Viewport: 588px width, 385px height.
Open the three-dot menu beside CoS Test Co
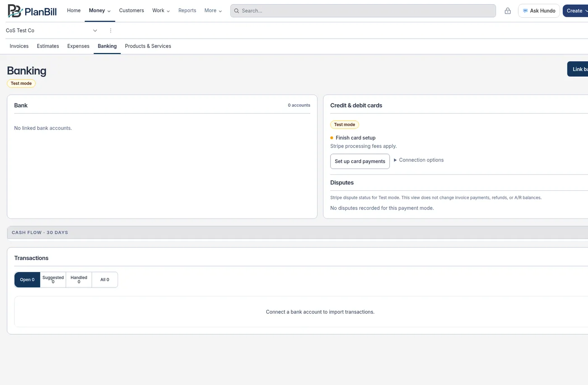tap(110, 31)
